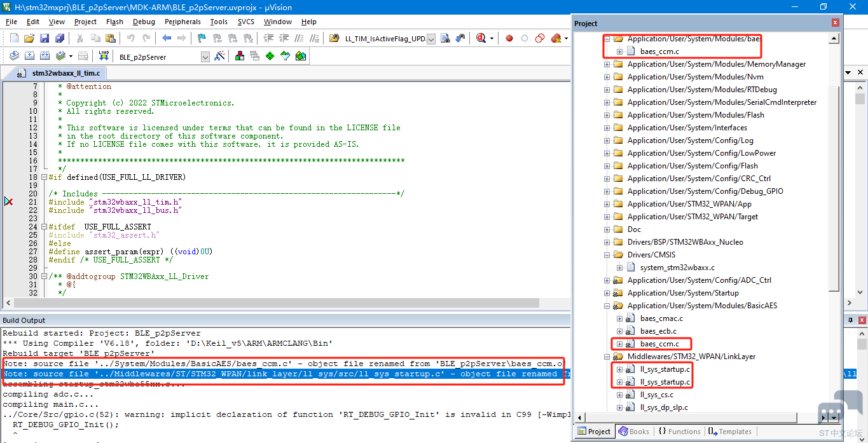
Task: Click the Save All toolbar icon
Action: [59, 38]
